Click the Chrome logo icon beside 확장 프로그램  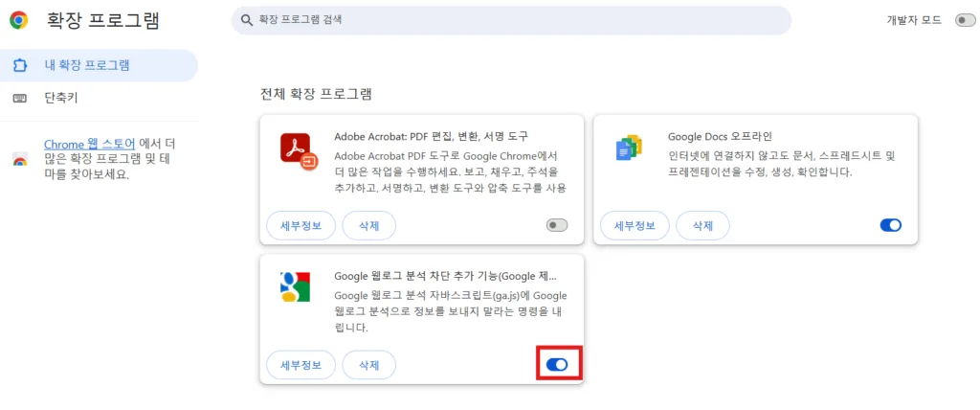pyautogui.click(x=19, y=21)
